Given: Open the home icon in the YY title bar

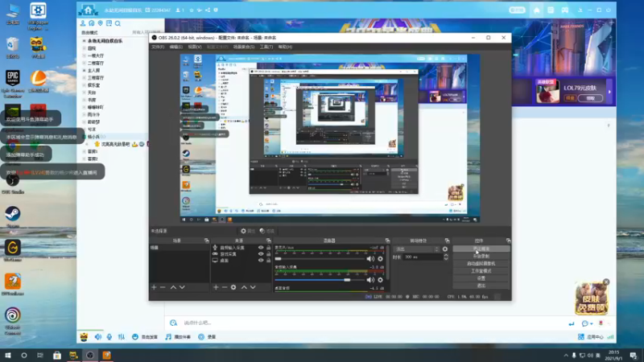Looking at the screenshot, I should [x=537, y=10].
